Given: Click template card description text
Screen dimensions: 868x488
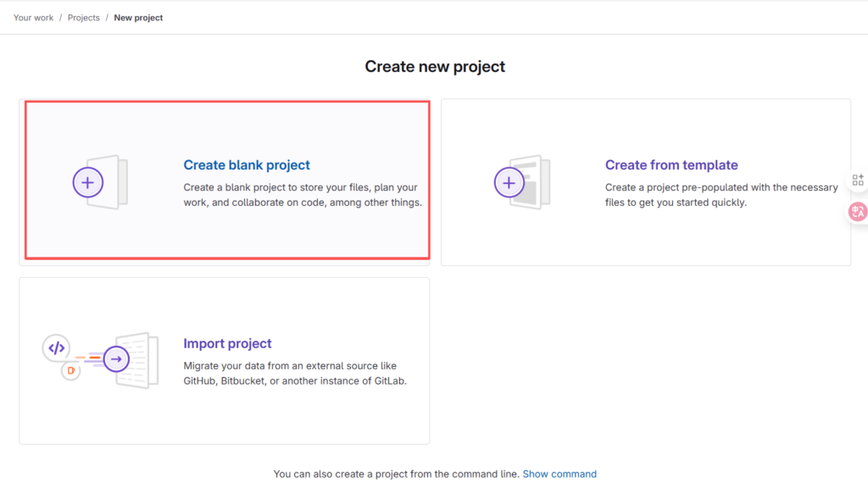Looking at the screenshot, I should click(721, 195).
